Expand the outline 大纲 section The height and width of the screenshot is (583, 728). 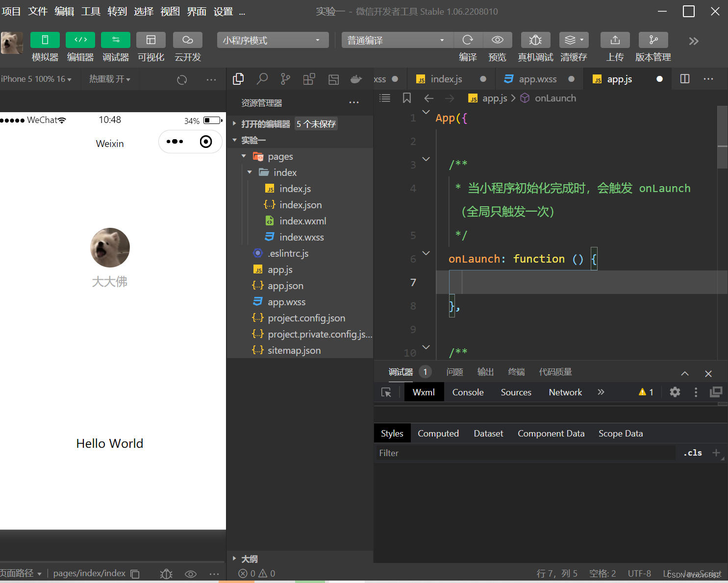coord(300,559)
